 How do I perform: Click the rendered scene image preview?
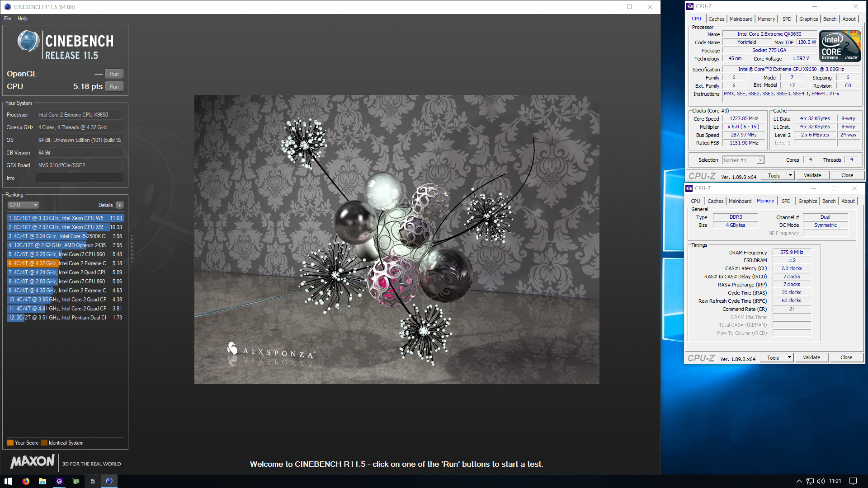[397, 239]
